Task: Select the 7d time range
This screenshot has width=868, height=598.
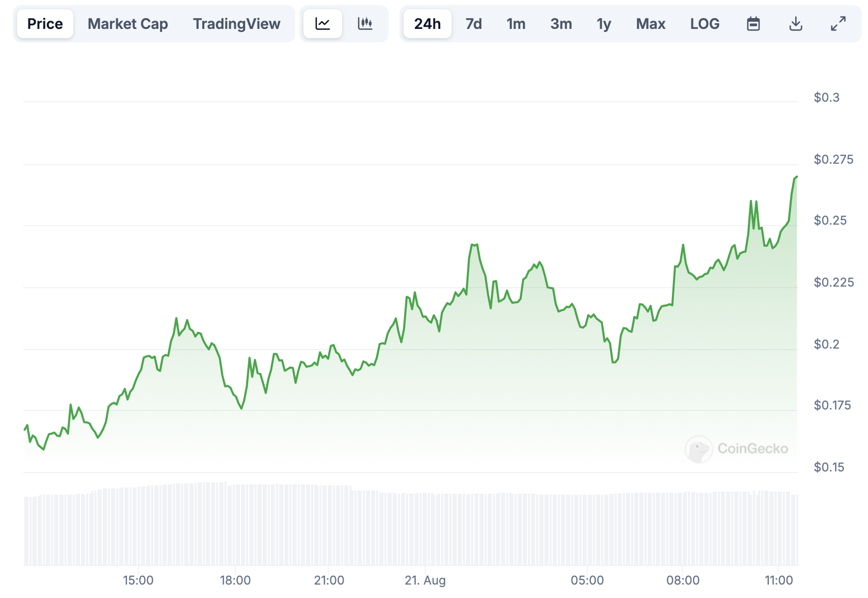Action: point(473,24)
